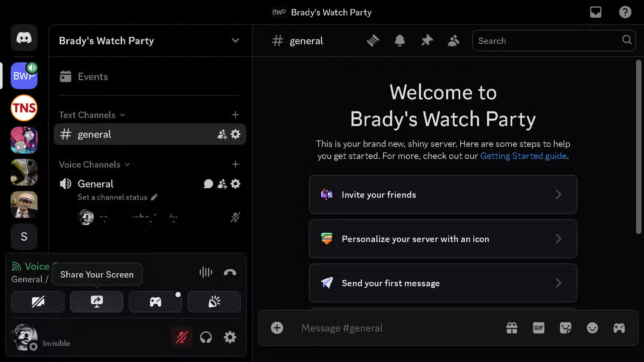This screenshot has width=644, height=362.
Task: Edit #general text channel settings gear
Action: click(236, 134)
